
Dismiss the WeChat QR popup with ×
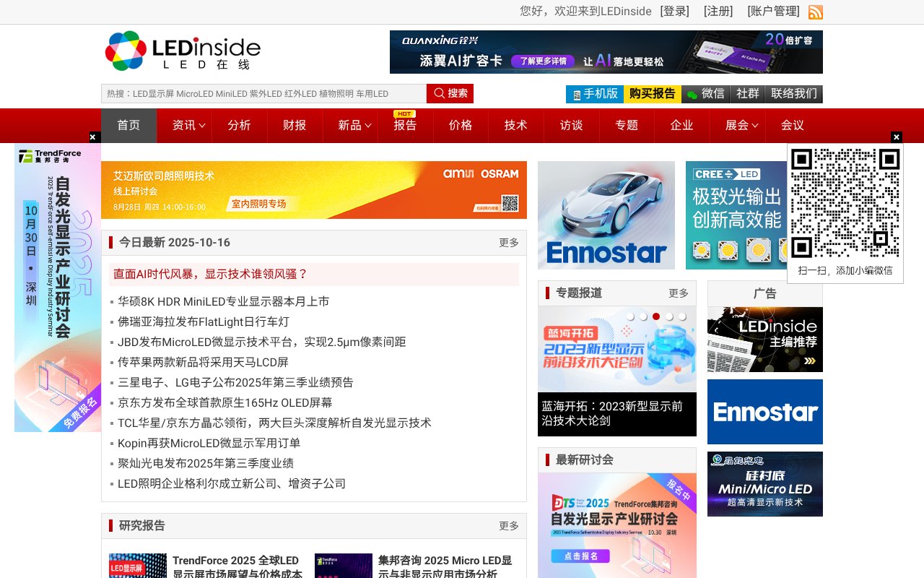click(x=896, y=137)
